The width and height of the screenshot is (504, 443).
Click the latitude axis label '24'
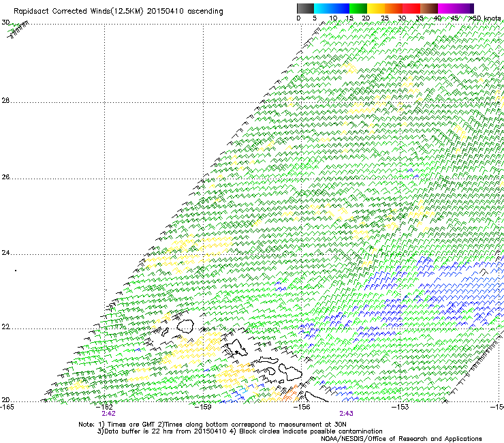pyautogui.click(x=5, y=253)
